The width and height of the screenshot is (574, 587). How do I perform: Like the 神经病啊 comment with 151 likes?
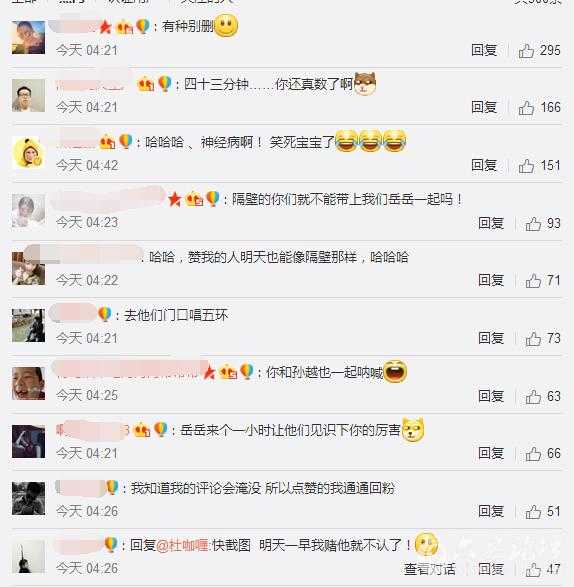(x=526, y=165)
